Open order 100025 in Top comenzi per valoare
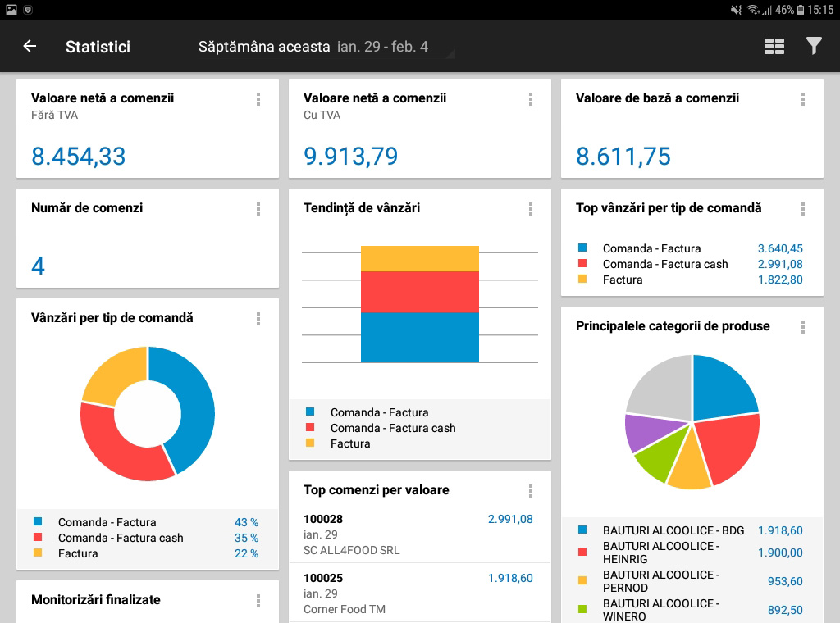 point(419,593)
